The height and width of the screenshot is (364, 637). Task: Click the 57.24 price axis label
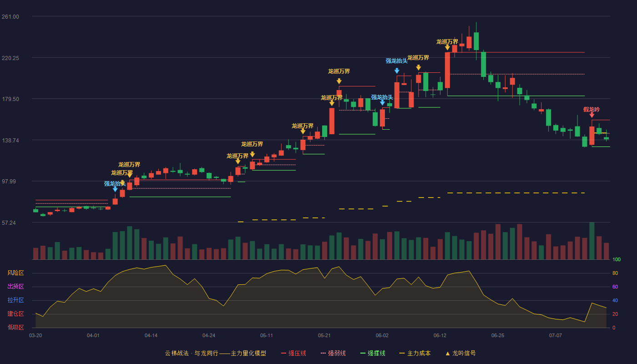pyautogui.click(x=10, y=223)
